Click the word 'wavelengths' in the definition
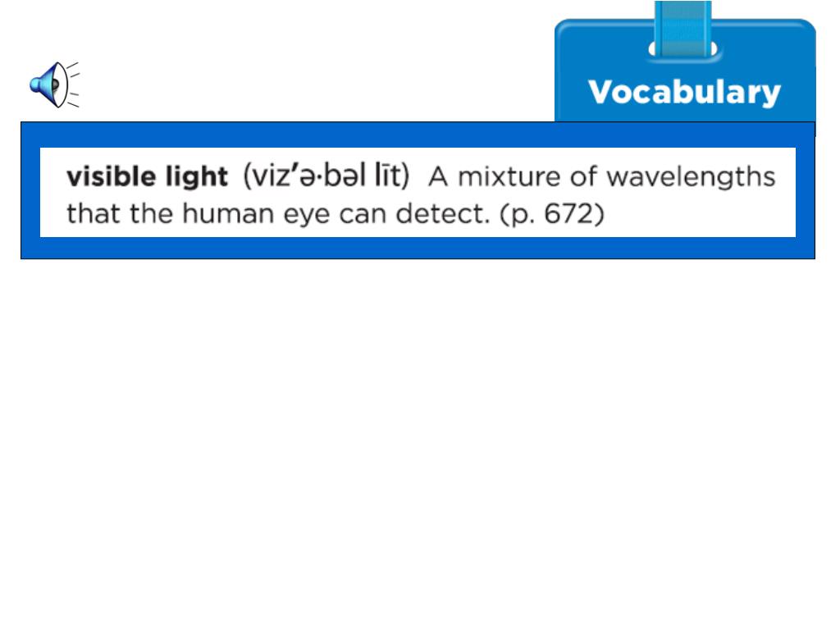The height and width of the screenshot is (630, 840). (691, 177)
